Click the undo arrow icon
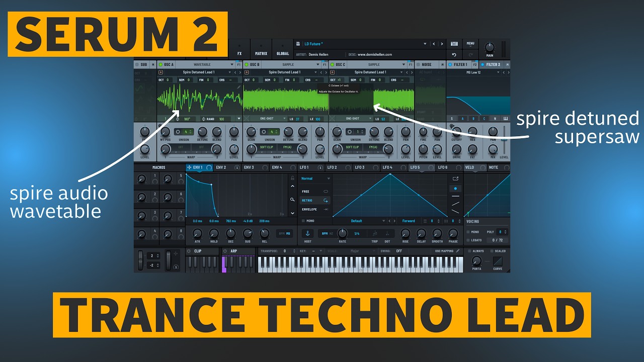 (454, 54)
